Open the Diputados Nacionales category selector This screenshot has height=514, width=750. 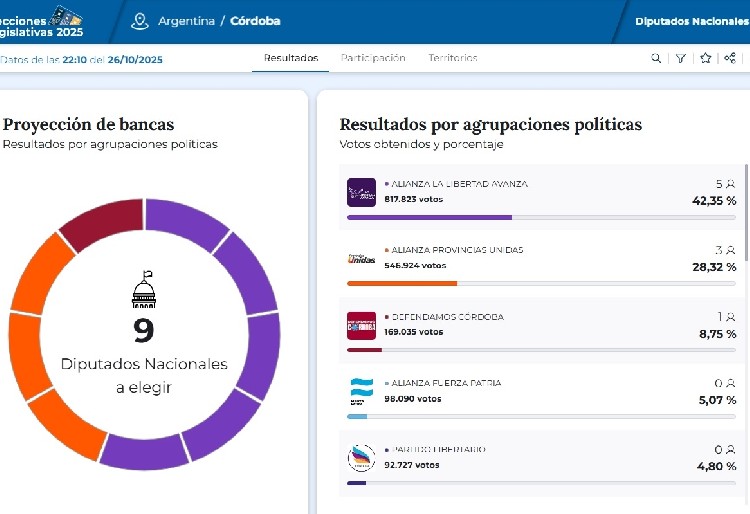point(691,21)
